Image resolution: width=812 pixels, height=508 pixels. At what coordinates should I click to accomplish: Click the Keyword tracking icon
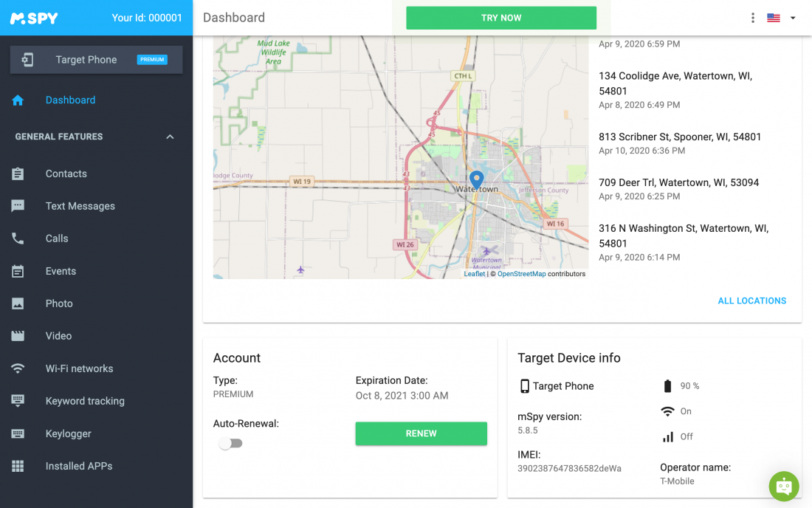pyautogui.click(x=18, y=401)
